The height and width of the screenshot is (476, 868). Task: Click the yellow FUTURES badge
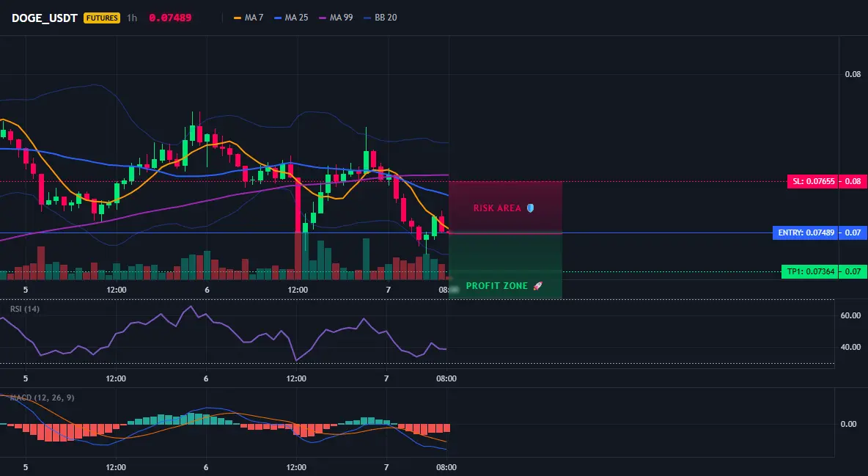coord(102,18)
